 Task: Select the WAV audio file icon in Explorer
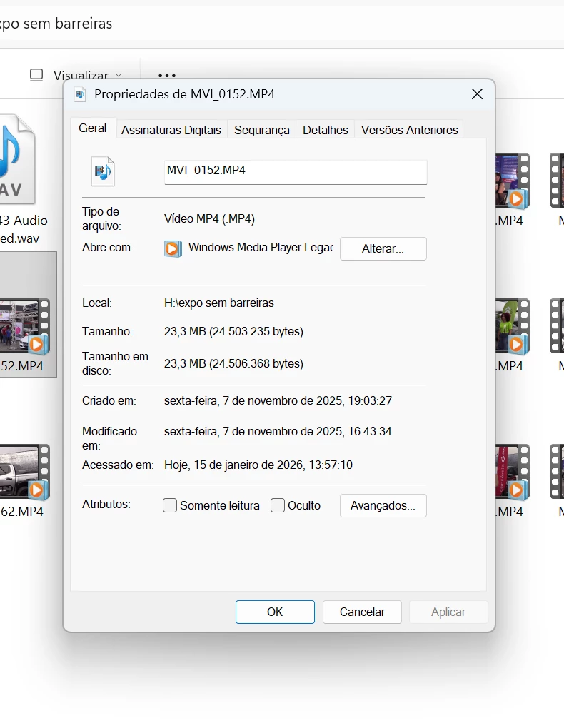[x=17, y=159]
